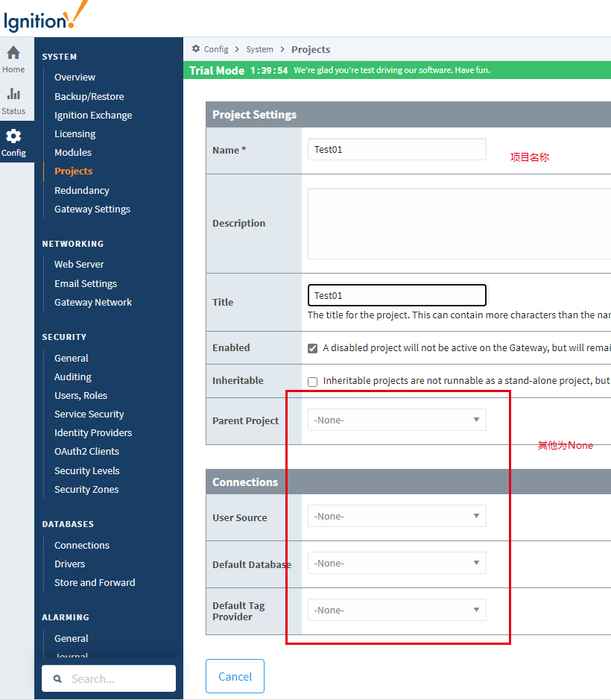Open the User Source dropdown
Viewport: 611px width, 700px height.
(396, 516)
